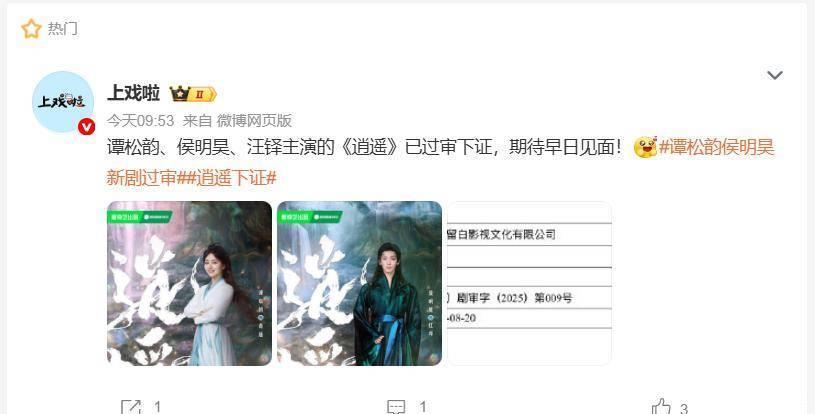Click the 今天09:53 timestamp
This screenshot has width=815, height=414.
[140, 121]
